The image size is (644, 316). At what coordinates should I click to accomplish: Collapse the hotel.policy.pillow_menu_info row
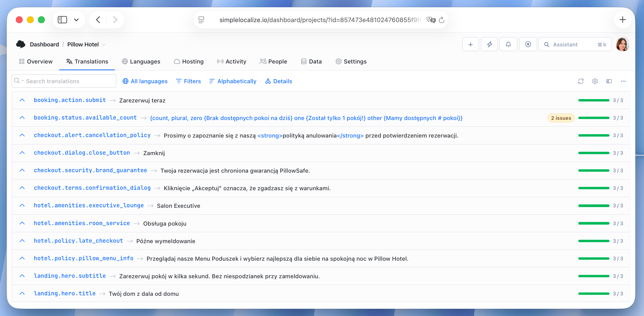pos(22,258)
